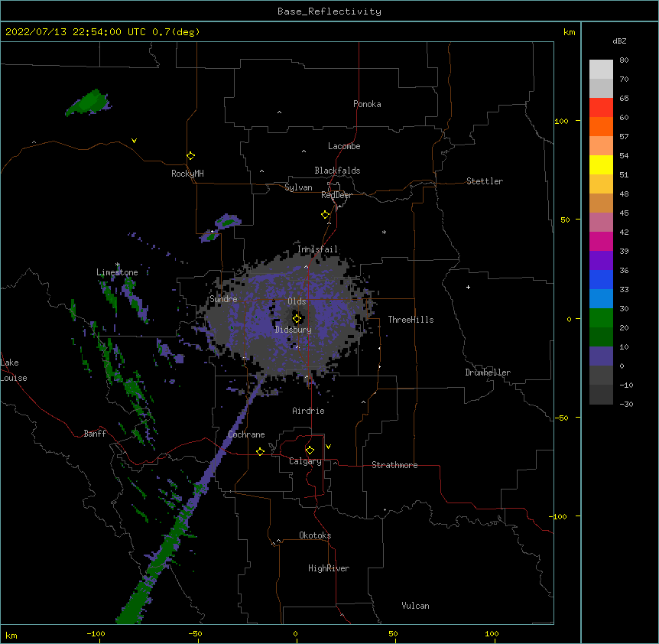Click the -50 tick label on the bottom km axis

[195, 633]
